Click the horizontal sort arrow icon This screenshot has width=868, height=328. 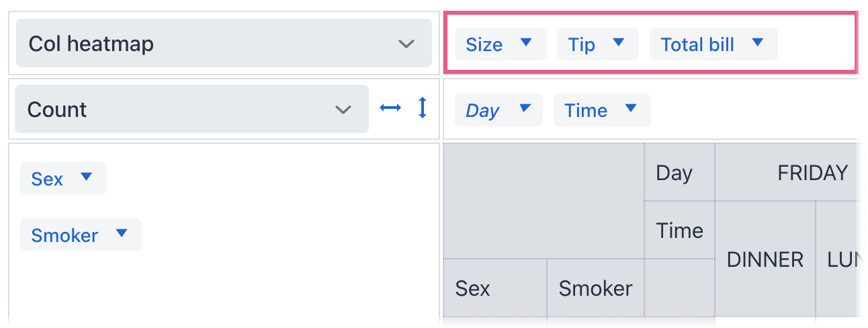tap(390, 108)
